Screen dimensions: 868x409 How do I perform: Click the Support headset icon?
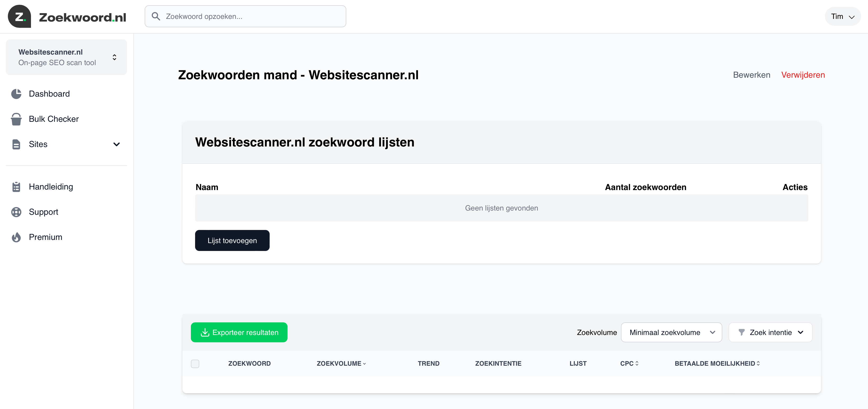pos(17,212)
